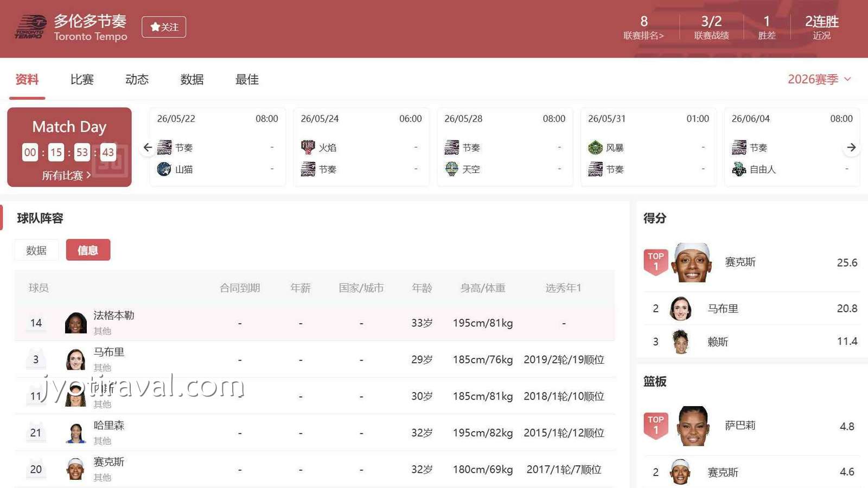Open 赛克斯 in the 篮板 ranking

(x=723, y=472)
